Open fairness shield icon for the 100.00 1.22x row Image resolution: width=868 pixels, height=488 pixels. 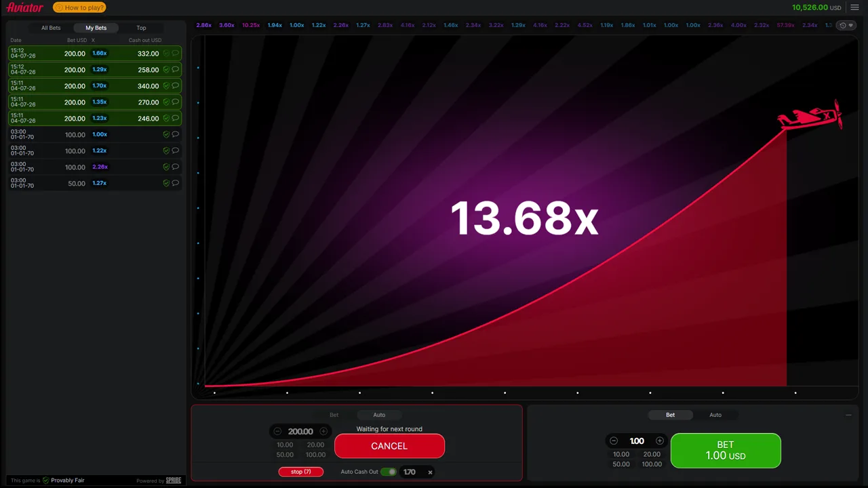(x=166, y=150)
